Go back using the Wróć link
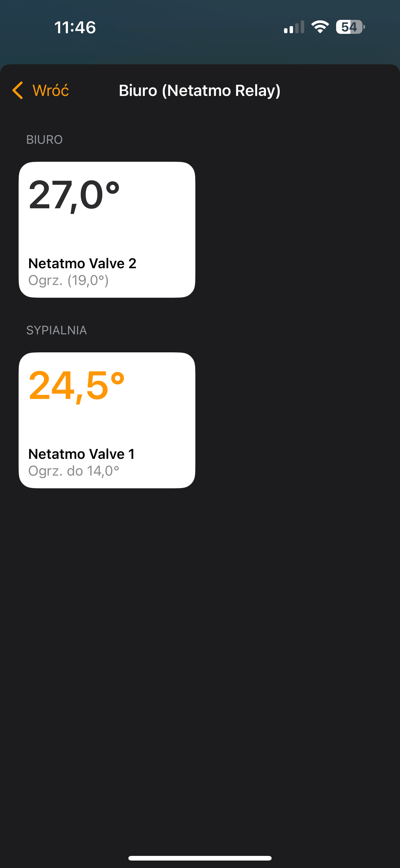 [x=51, y=90]
